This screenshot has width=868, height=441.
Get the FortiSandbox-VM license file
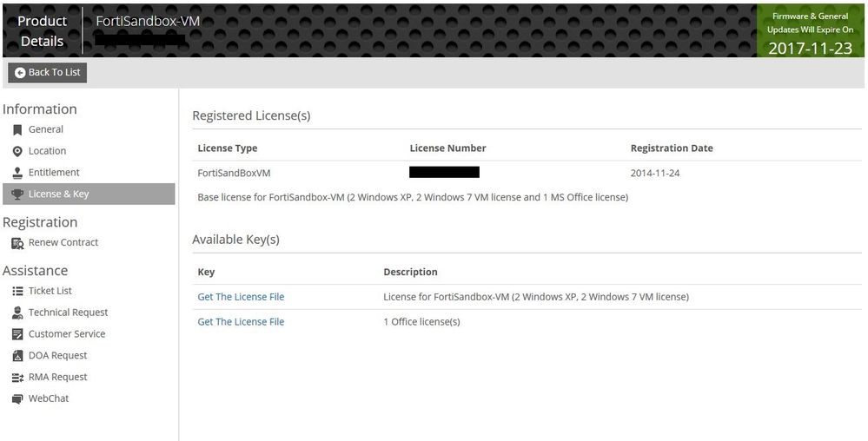click(x=241, y=297)
